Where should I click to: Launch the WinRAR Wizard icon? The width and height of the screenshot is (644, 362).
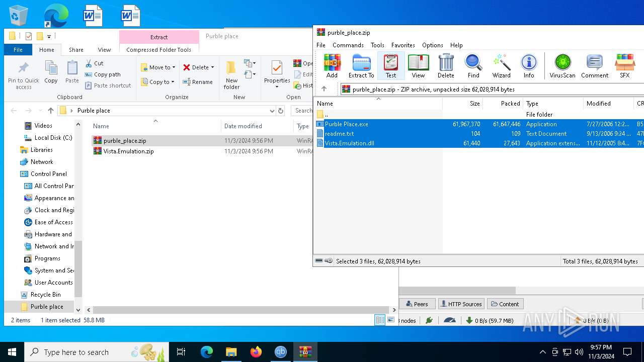tap(501, 66)
